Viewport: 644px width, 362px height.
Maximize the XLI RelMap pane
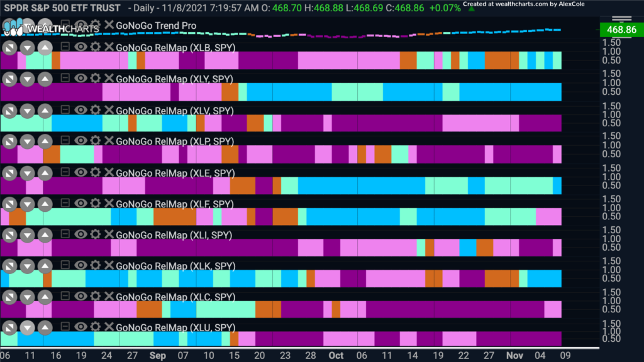coord(9,236)
